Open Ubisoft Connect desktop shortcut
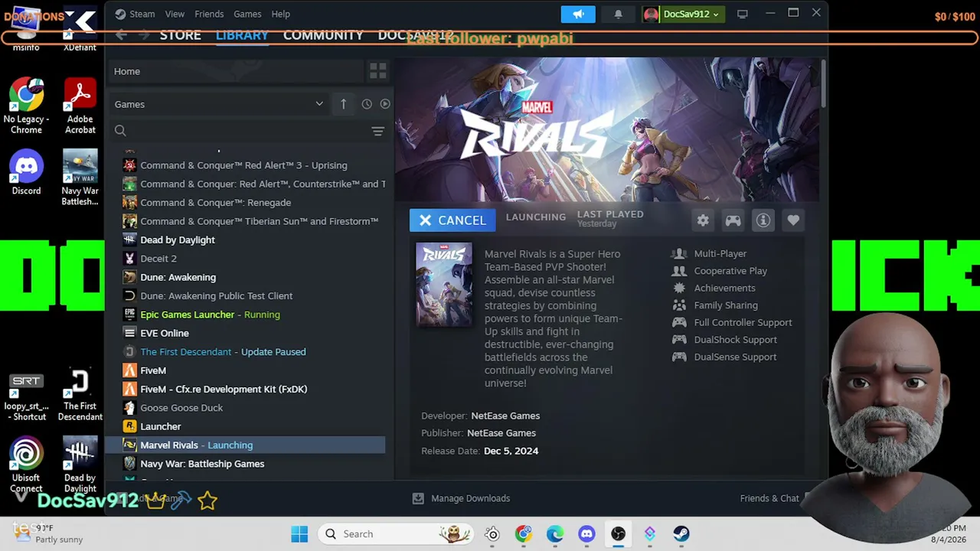 click(x=27, y=465)
